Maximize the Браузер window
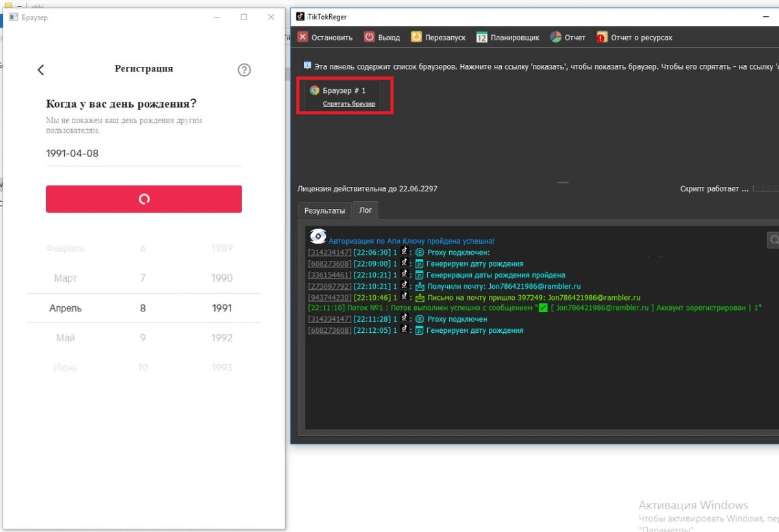Viewport: 779px width, 532px height. [x=244, y=18]
